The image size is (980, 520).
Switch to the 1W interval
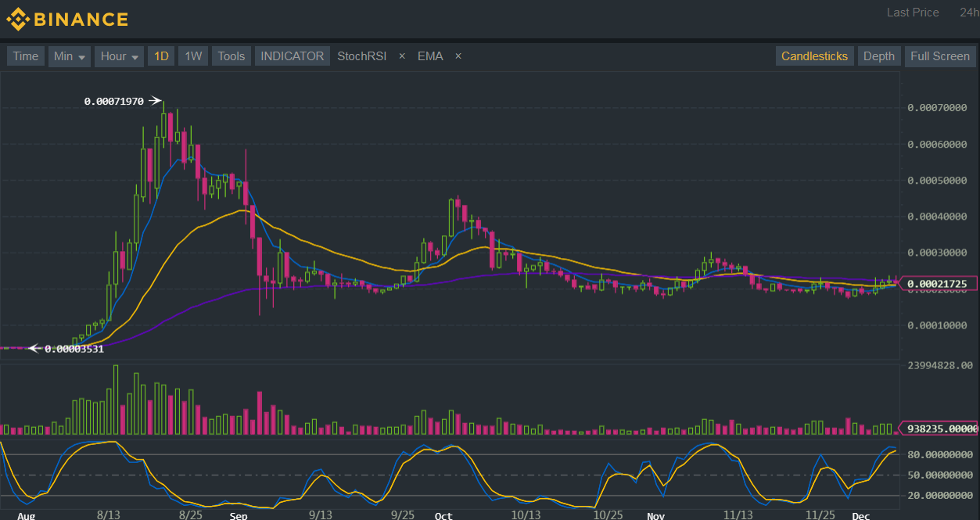tap(193, 56)
